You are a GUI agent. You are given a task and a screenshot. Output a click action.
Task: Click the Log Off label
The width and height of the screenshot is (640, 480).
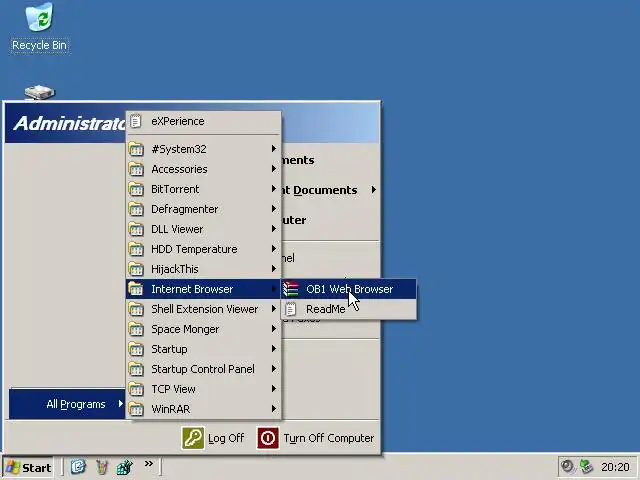pos(226,438)
